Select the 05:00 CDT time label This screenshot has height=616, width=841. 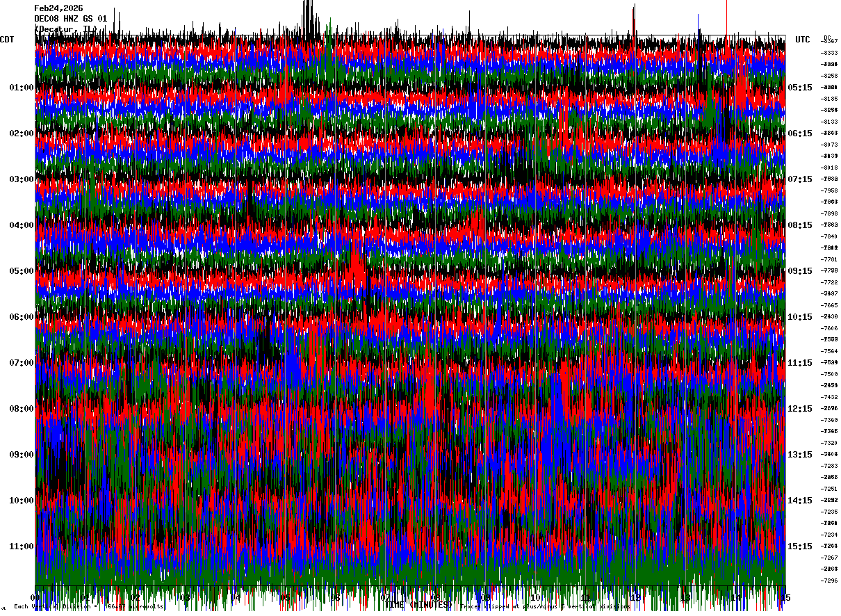point(22,271)
